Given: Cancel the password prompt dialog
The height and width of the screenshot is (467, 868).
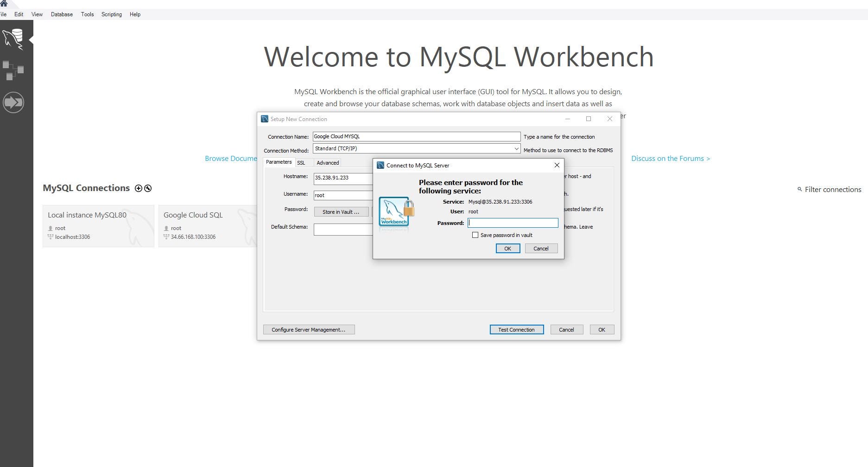Looking at the screenshot, I should 541,249.
